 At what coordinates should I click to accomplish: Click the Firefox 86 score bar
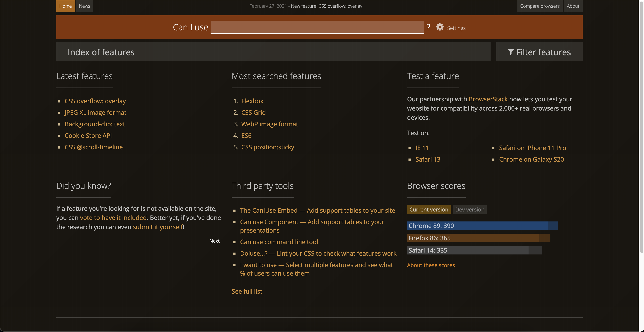(x=478, y=238)
